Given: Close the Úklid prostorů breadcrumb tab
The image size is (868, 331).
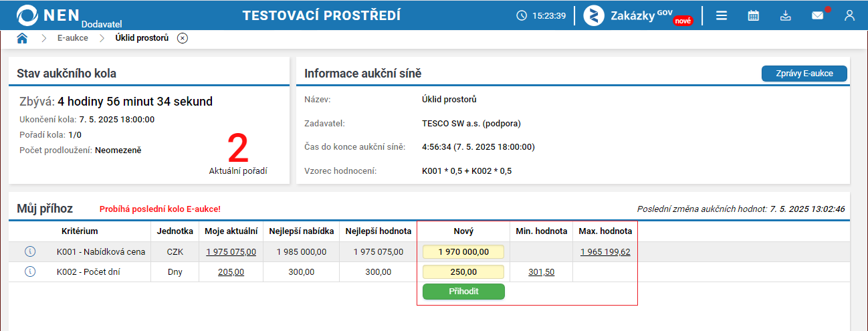Looking at the screenshot, I should 183,38.
